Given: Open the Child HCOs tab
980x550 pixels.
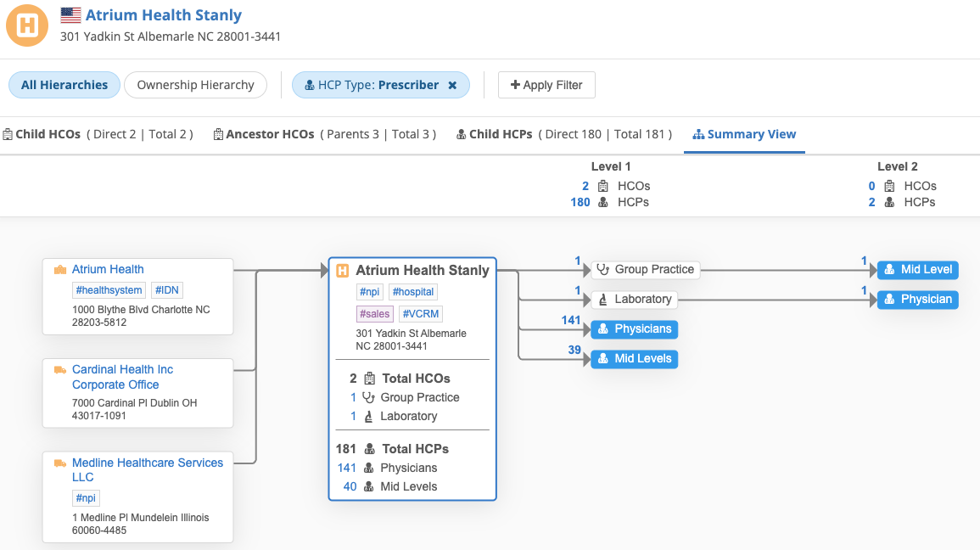Looking at the screenshot, I should click(48, 134).
